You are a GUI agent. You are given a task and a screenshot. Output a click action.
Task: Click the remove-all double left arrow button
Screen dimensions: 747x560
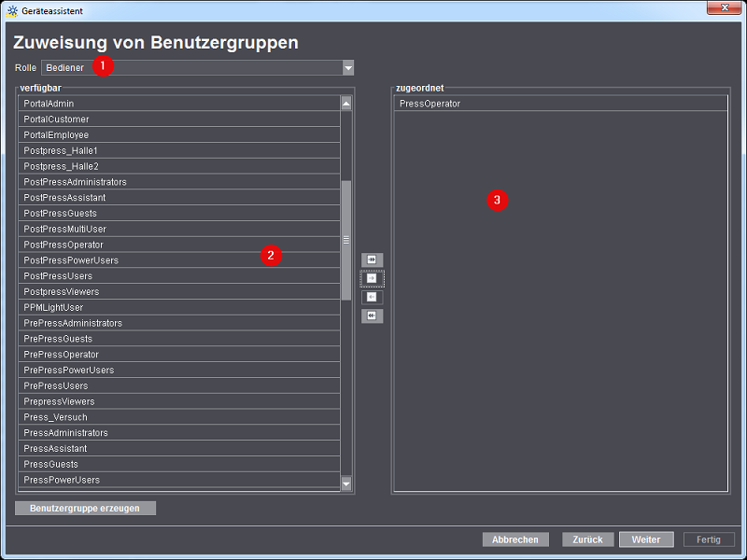point(372,315)
